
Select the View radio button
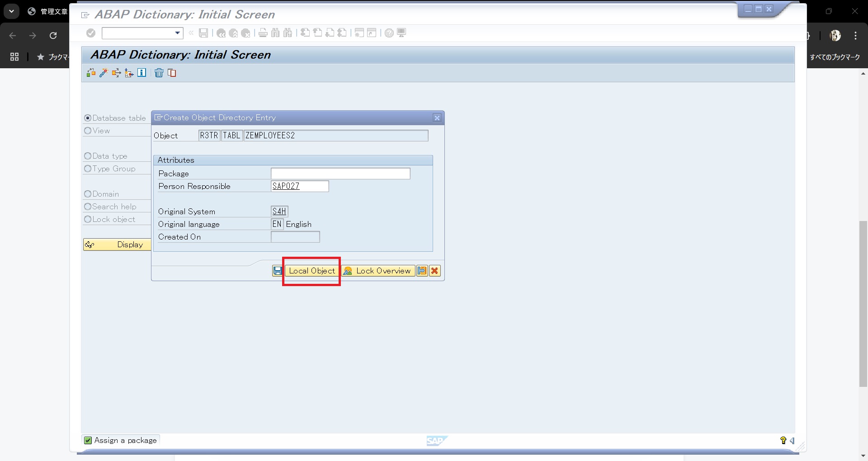88,131
